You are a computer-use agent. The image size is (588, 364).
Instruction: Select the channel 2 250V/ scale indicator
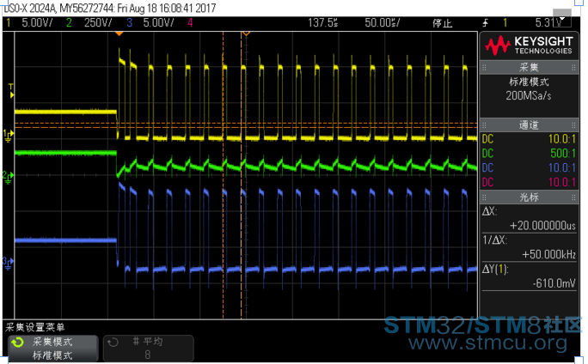89,23
